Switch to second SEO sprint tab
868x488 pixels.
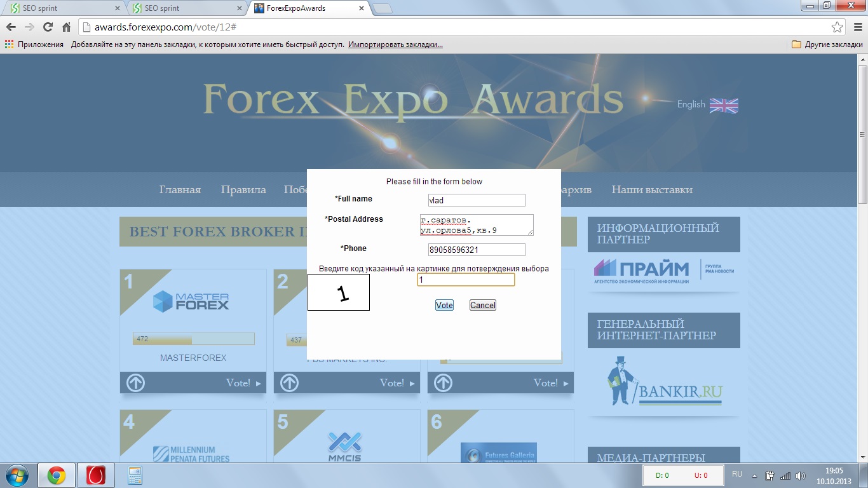[184, 8]
